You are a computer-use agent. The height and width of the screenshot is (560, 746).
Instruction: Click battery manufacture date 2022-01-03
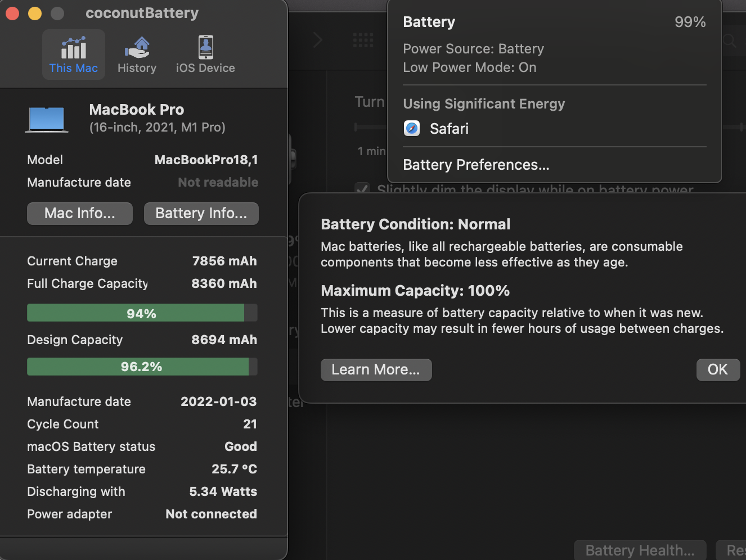click(x=218, y=401)
